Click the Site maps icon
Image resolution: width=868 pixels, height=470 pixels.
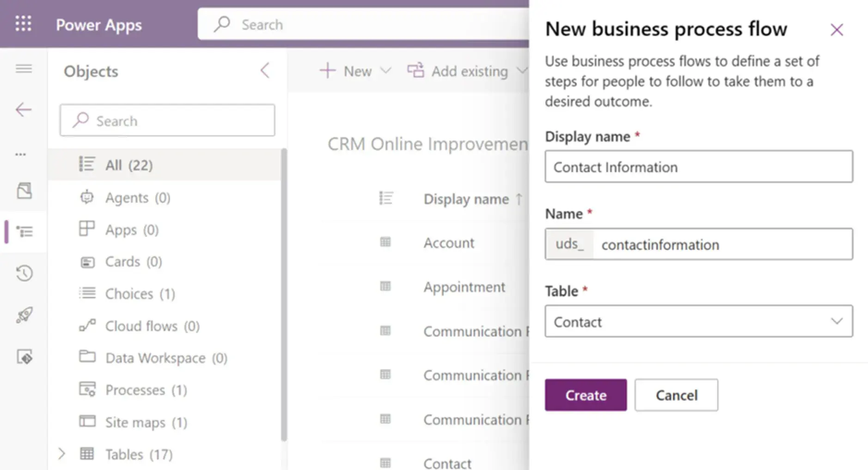pyautogui.click(x=87, y=421)
